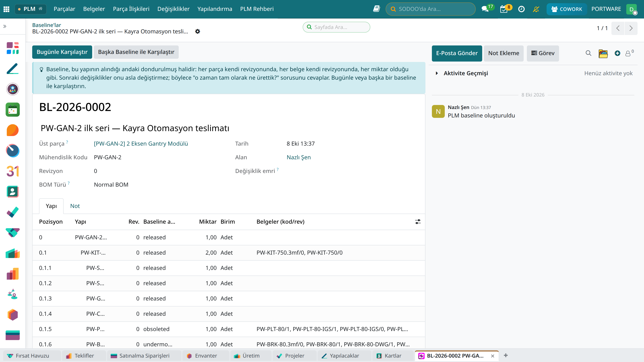
Task: Focus the Sayfada Ara search field
Action: (x=336, y=27)
